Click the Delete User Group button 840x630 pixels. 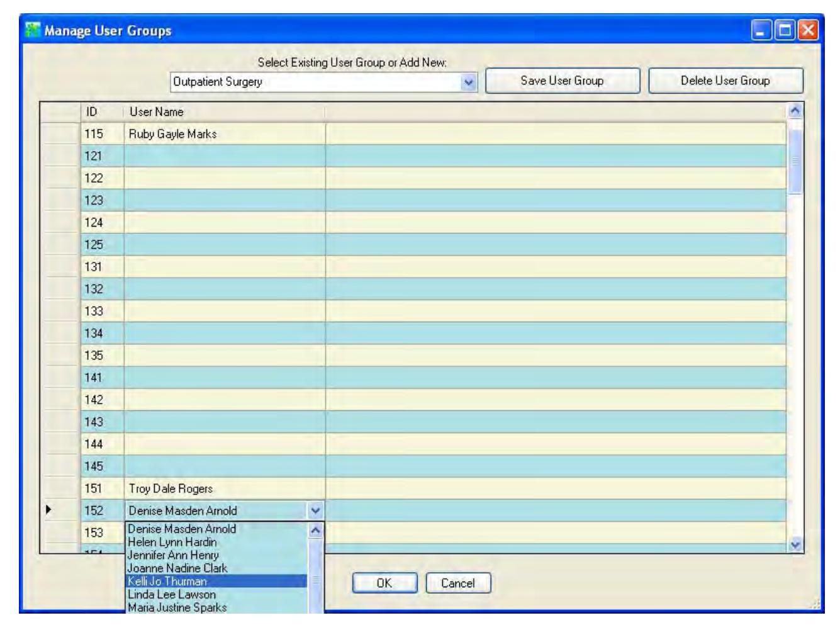click(725, 81)
